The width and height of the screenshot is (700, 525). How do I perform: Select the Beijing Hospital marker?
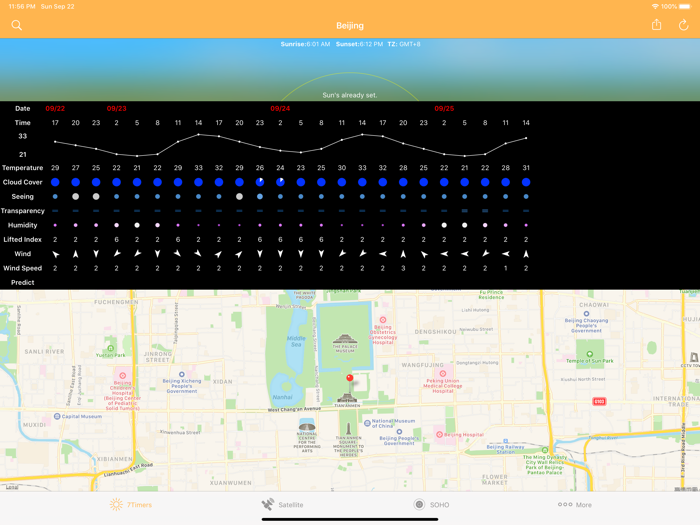click(439, 434)
